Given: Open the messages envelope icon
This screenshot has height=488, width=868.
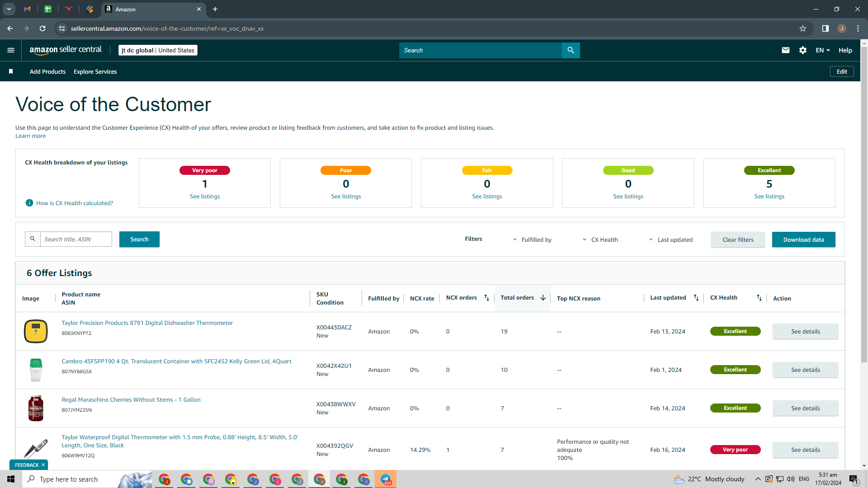Looking at the screenshot, I should [x=786, y=50].
